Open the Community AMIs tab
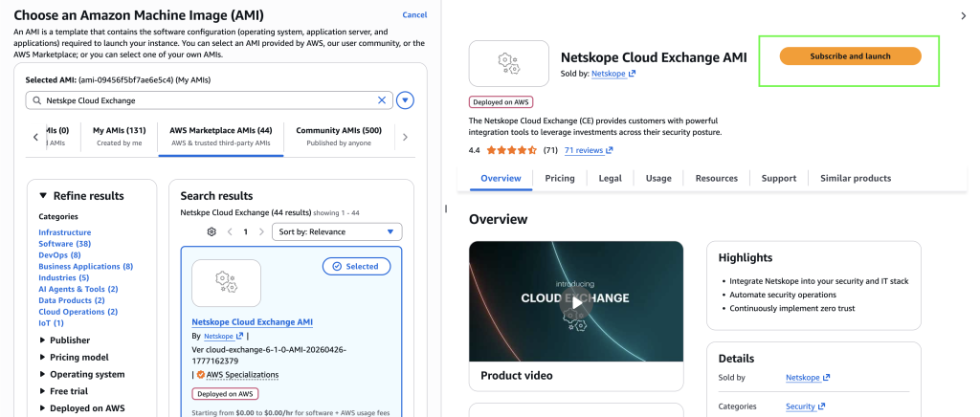This screenshot has width=980, height=417. tap(339, 136)
